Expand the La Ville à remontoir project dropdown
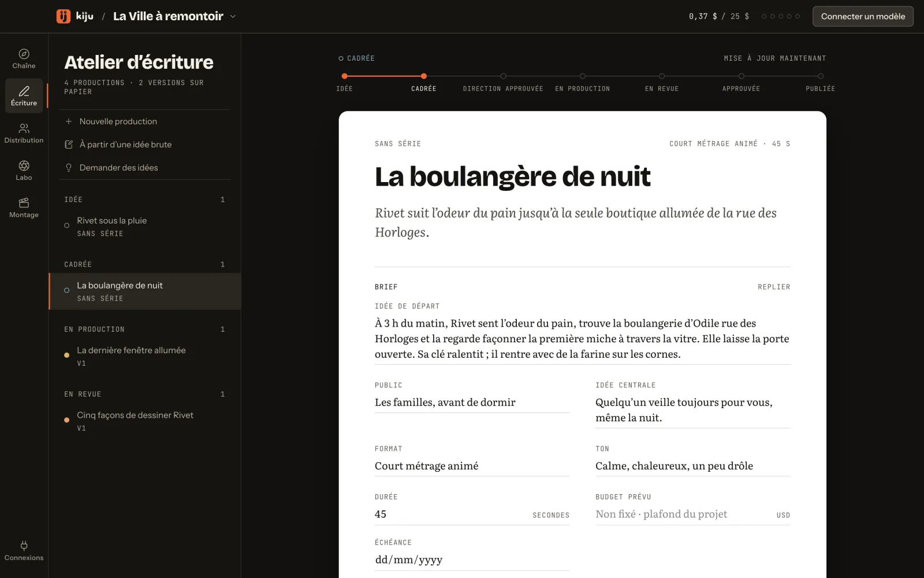 click(x=233, y=17)
